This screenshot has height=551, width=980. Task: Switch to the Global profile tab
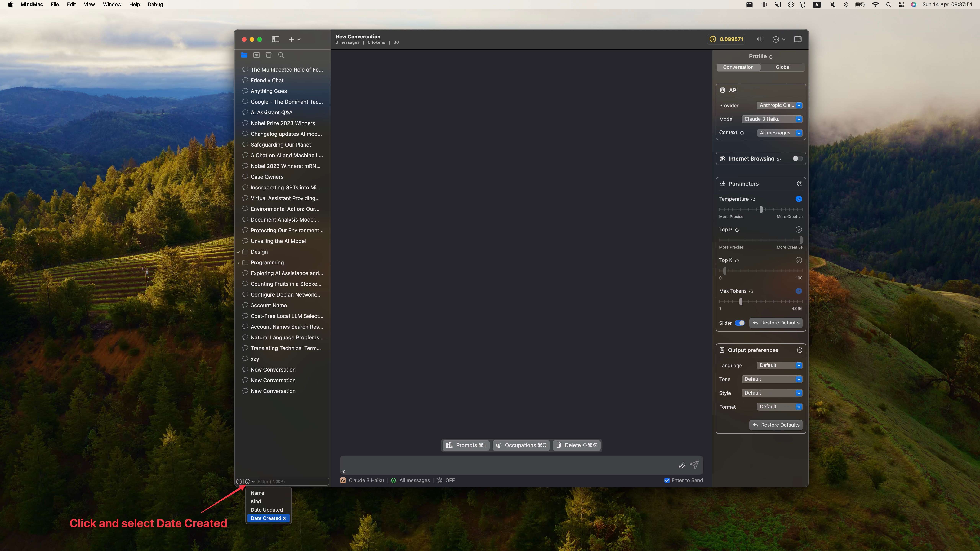pos(783,67)
